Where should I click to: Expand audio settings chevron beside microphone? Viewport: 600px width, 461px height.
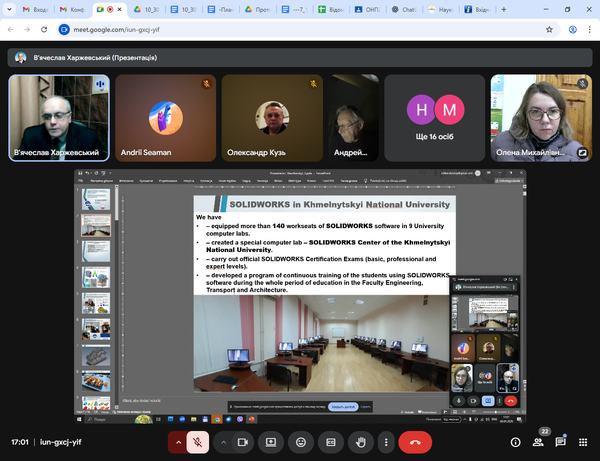(179, 441)
